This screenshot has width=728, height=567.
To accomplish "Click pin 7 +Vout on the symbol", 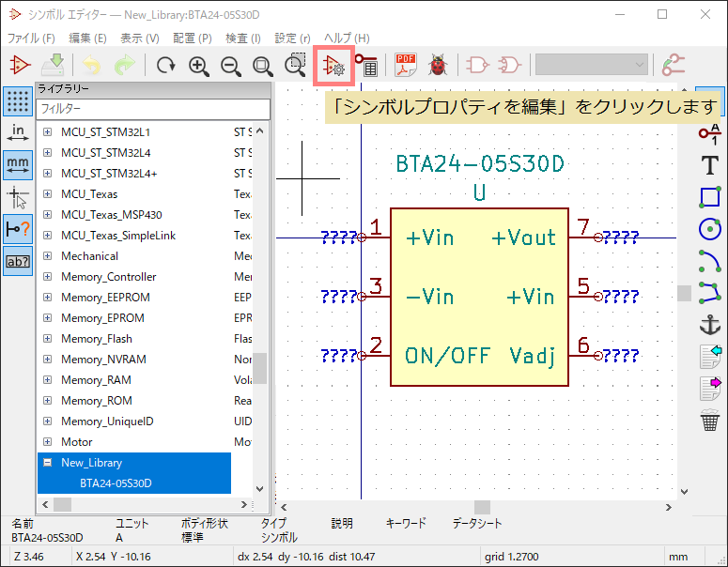I will coord(584,238).
